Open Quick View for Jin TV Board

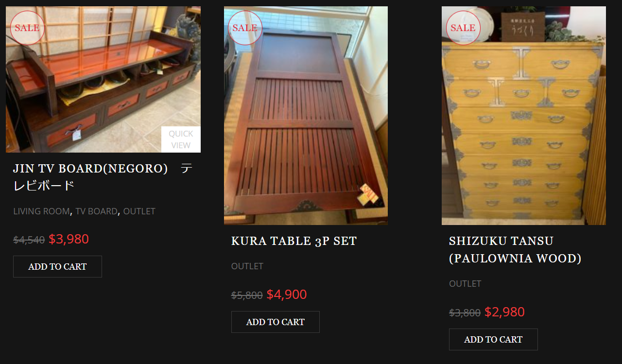[x=181, y=139]
